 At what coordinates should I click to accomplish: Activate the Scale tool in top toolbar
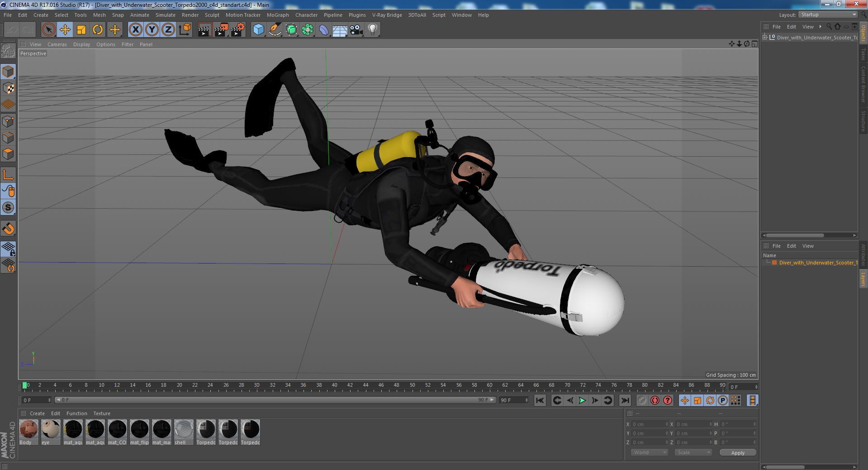81,30
